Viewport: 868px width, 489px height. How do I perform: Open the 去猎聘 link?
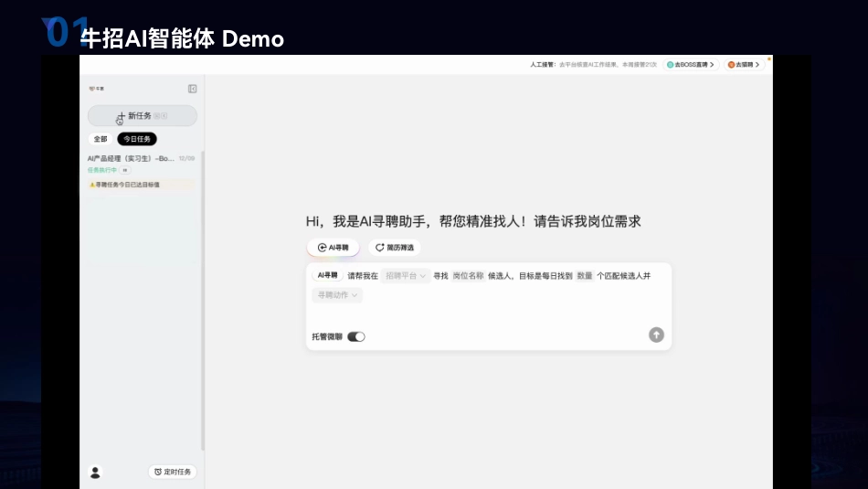coord(745,65)
